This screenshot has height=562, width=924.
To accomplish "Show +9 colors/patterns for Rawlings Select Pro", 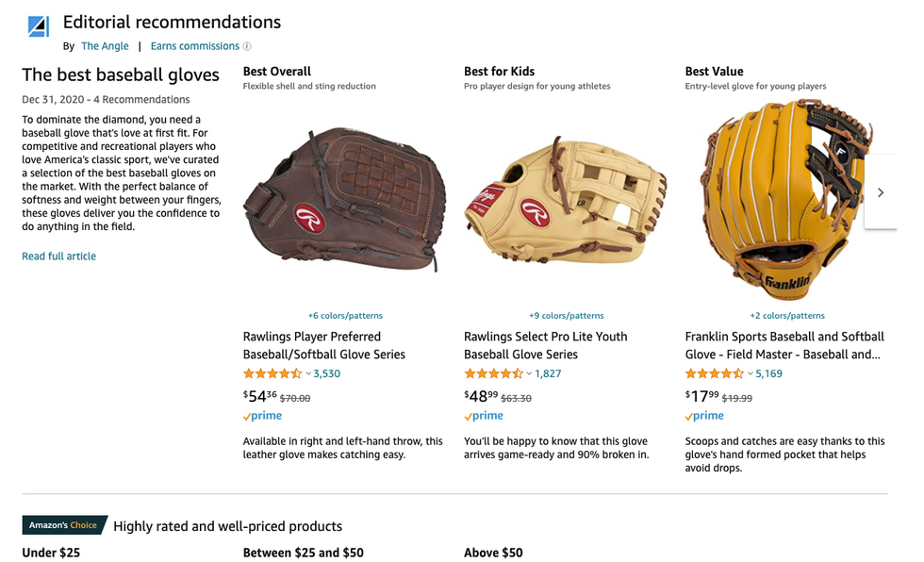I will (x=566, y=316).
